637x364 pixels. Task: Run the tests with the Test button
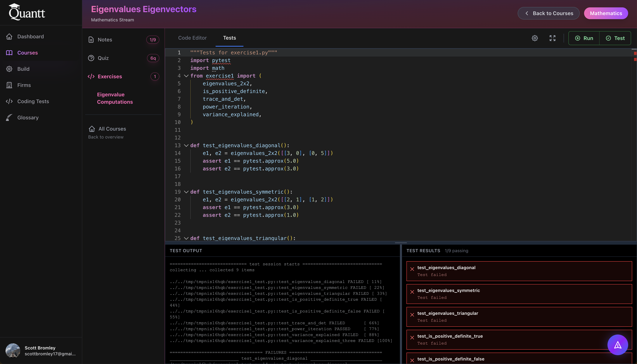coord(615,38)
